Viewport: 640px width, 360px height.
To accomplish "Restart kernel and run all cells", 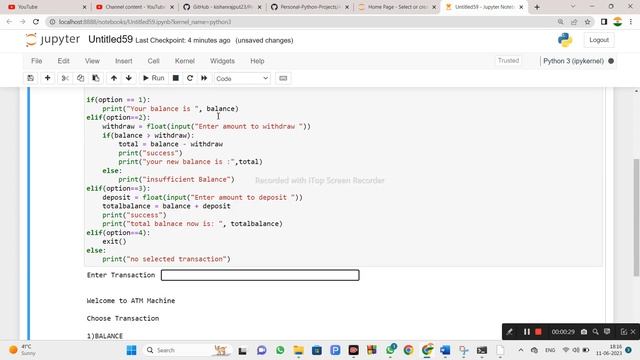I will tap(204, 78).
